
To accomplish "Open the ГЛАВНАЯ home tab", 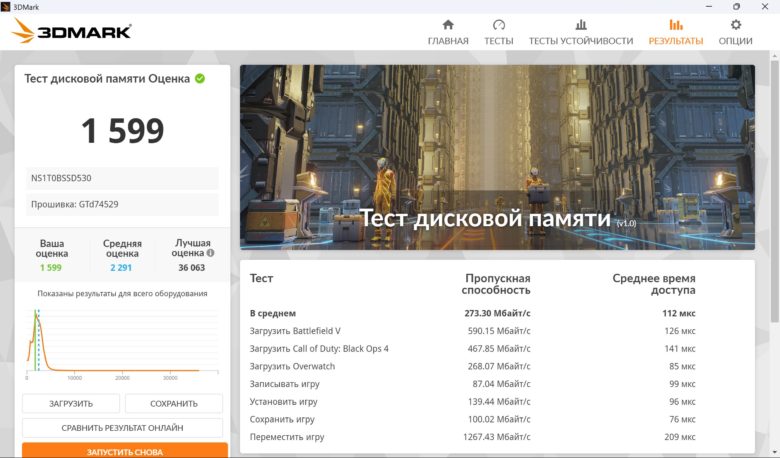I will click(x=448, y=33).
